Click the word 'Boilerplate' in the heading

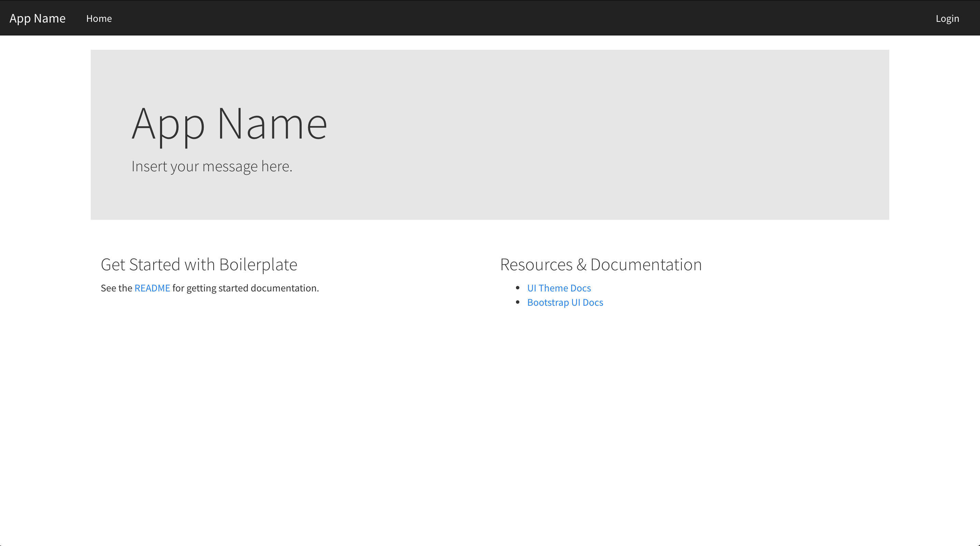point(258,264)
